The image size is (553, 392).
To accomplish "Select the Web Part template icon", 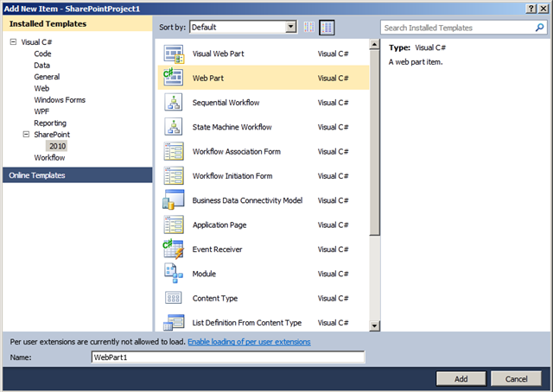I will coord(173,77).
